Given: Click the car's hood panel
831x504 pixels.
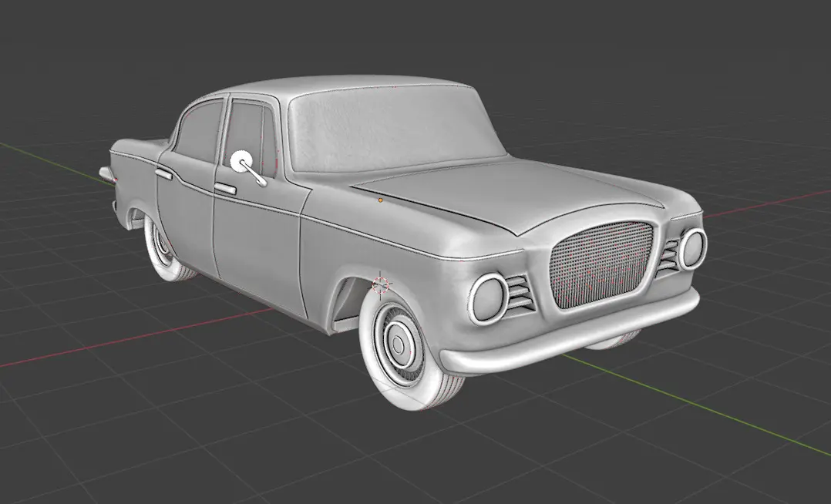Looking at the screenshot, I should (509, 194).
